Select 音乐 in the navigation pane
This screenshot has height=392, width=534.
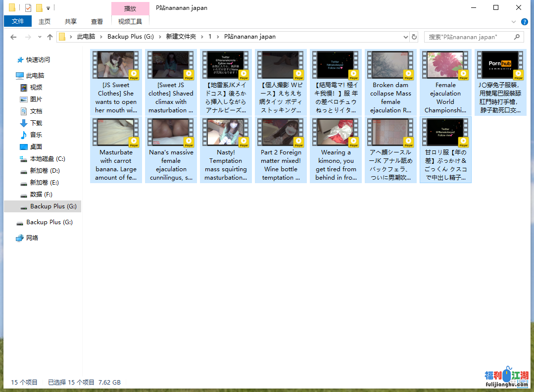tap(36, 135)
